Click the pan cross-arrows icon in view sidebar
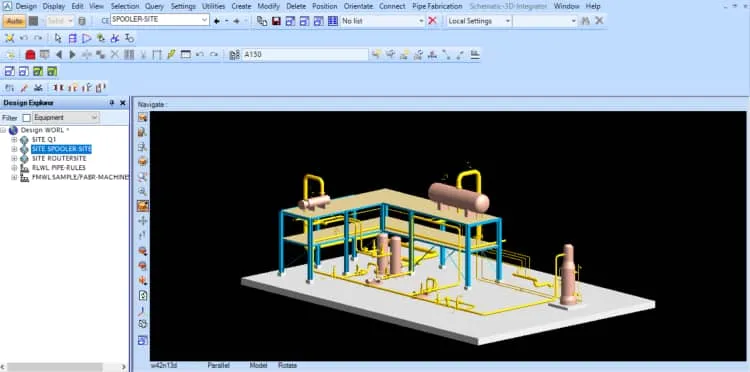The height and width of the screenshot is (372, 750). click(x=143, y=221)
